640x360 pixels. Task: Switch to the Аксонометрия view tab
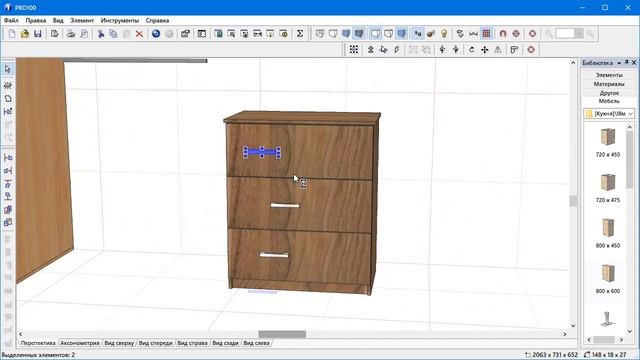(x=80, y=343)
